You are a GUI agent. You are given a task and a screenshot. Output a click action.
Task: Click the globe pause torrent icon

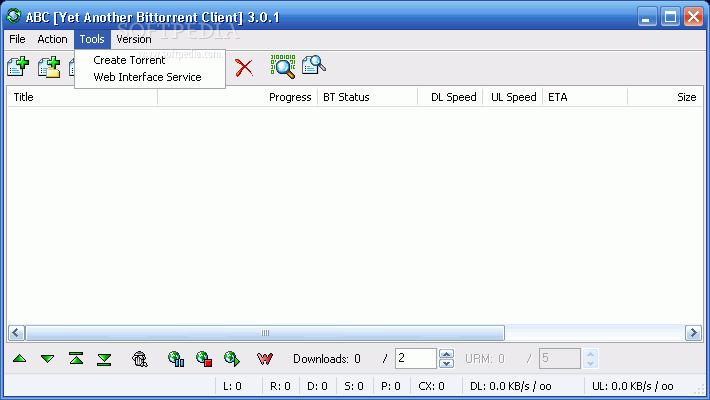pos(176,359)
